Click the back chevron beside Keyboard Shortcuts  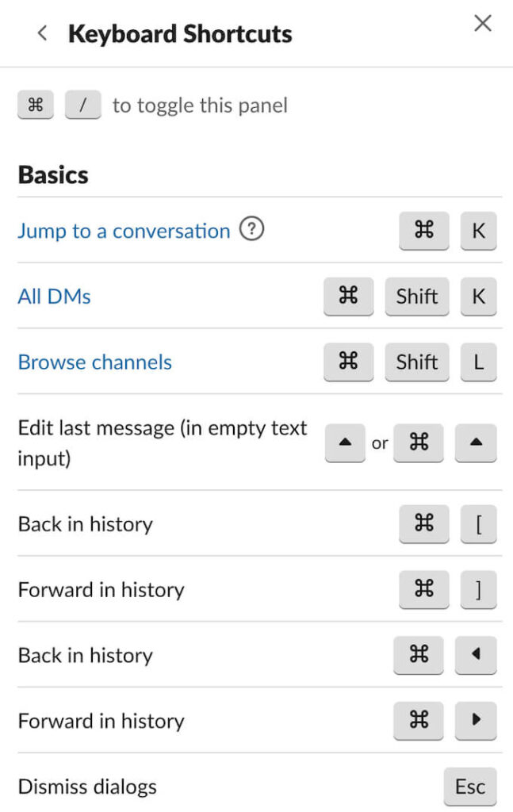pyautogui.click(x=43, y=33)
